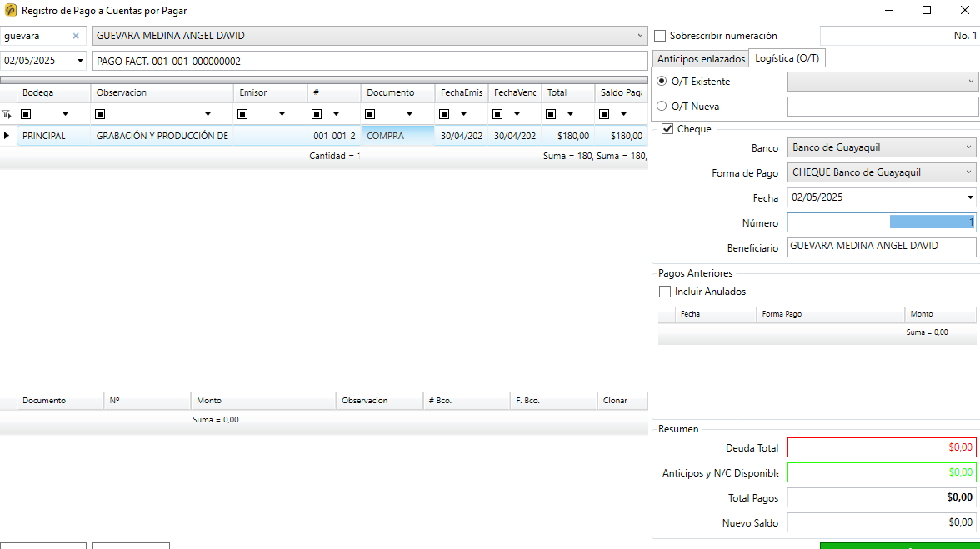This screenshot has width=980, height=549.
Task: Click the Bodega column filter operator icon
Action: (27, 114)
